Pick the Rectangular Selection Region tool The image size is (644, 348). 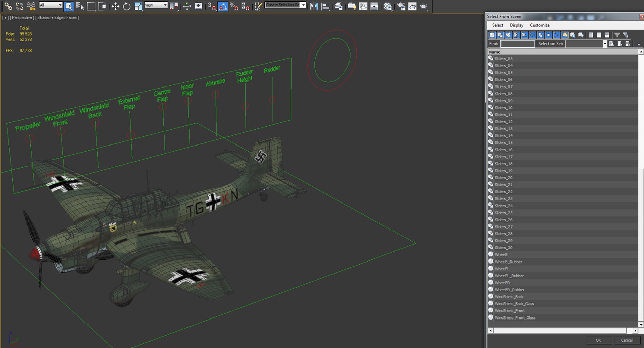pos(91,6)
